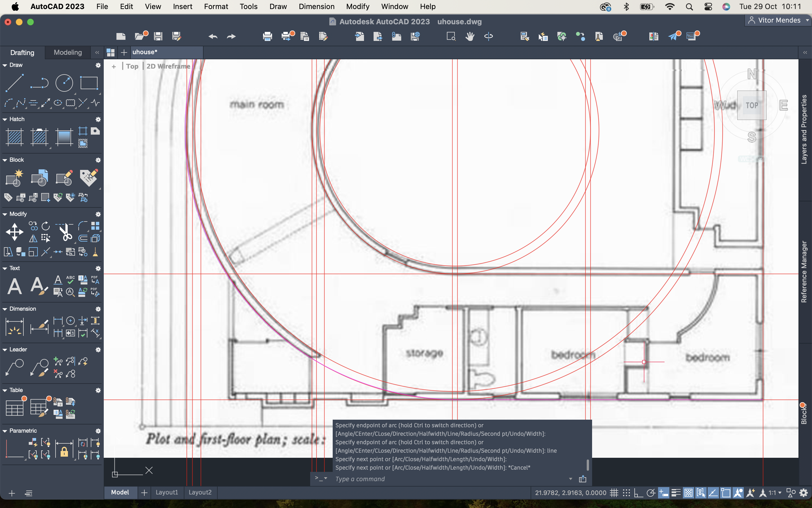Toggle Grid display in status bar
The height and width of the screenshot is (508, 812).
click(x=614, y=492)
